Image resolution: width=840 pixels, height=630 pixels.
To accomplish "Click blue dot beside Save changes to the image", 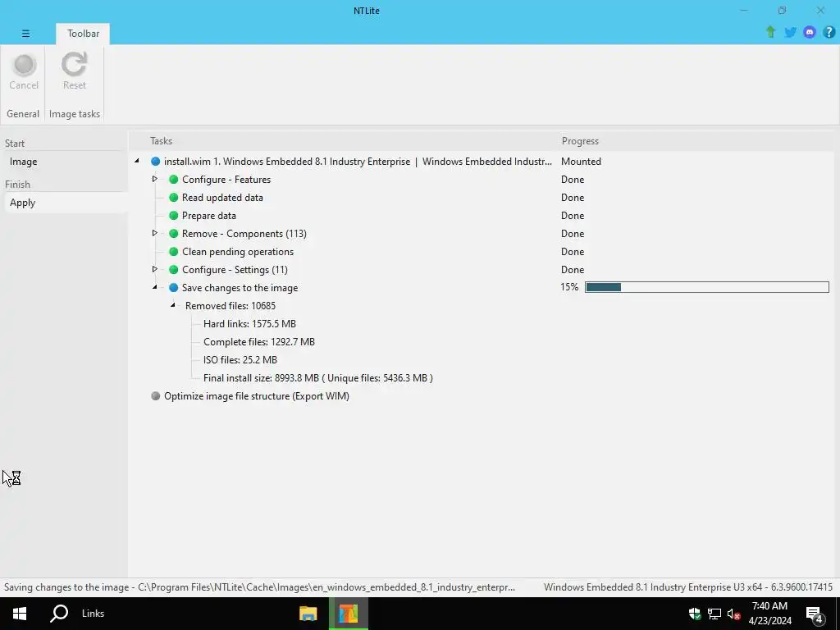I will (174, 288).
